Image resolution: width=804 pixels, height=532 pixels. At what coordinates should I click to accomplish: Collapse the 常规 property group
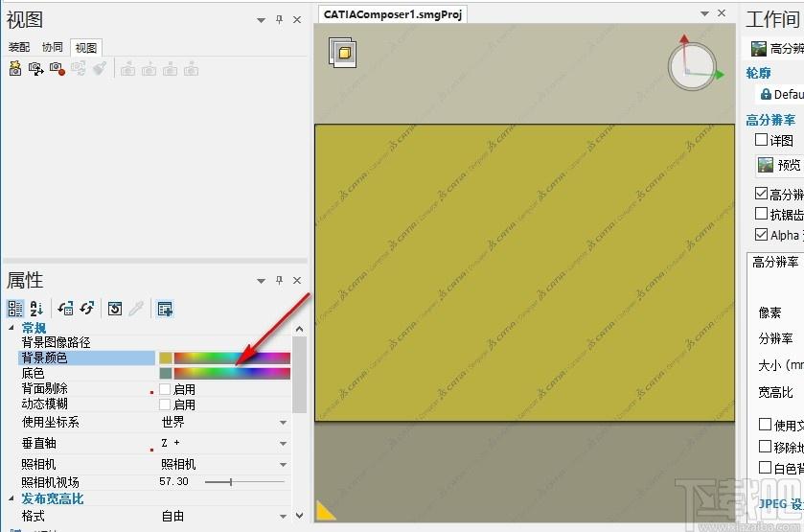click(11, 327)
